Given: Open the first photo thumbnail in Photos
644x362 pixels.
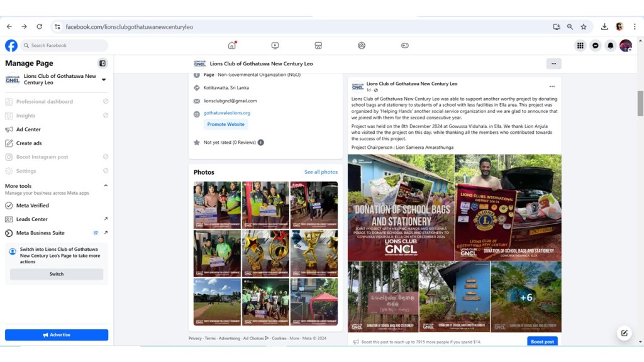Looking at the screenshot, I should 217,205.
